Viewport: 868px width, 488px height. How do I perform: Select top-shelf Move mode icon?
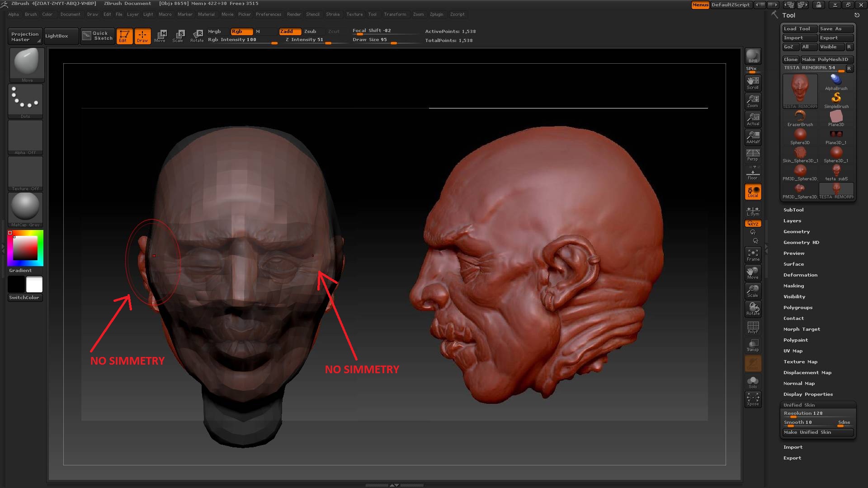pyautogui.click(x=160, y=36)
